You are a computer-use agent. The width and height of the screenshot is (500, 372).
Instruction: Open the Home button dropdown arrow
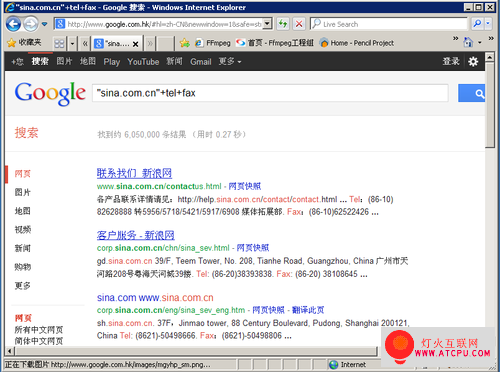pyautogui.click(x=480, y=43)
